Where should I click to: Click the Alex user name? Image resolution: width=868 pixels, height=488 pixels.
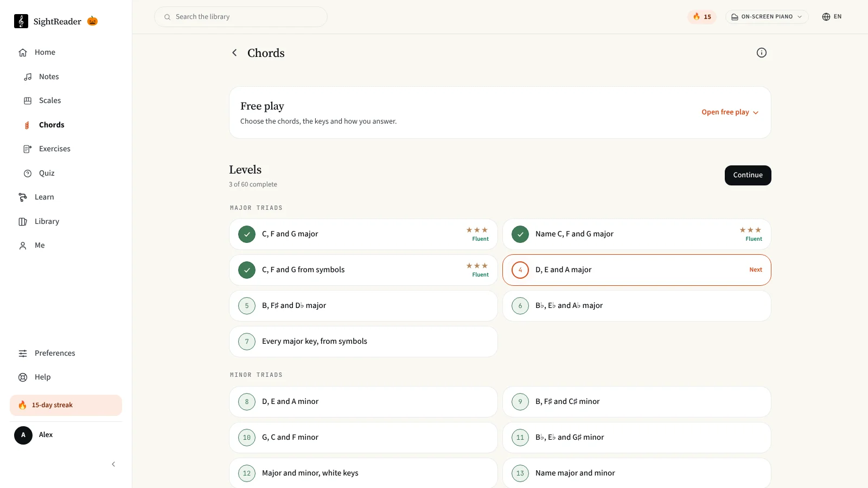(46, 435)
